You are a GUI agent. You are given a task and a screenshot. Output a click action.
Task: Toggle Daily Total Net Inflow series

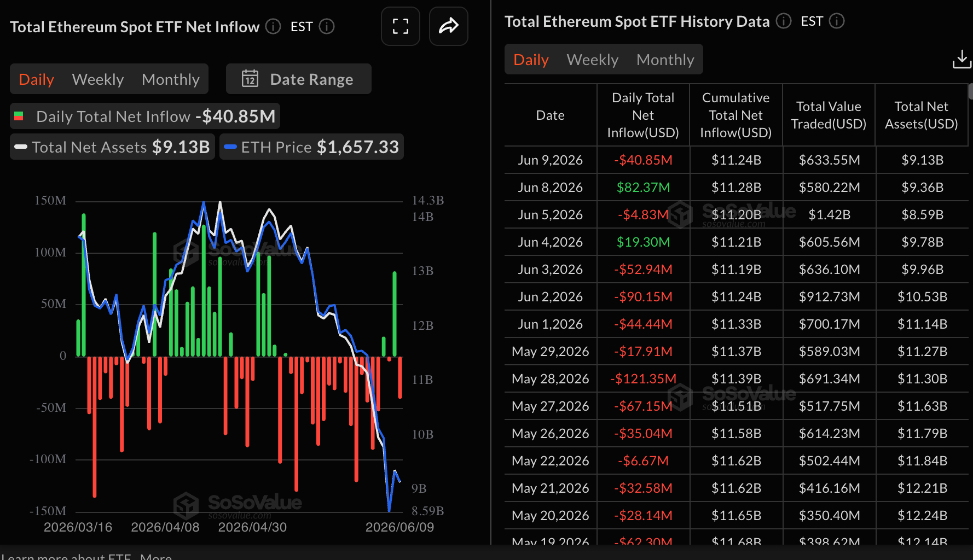click(x=145, y=116)
